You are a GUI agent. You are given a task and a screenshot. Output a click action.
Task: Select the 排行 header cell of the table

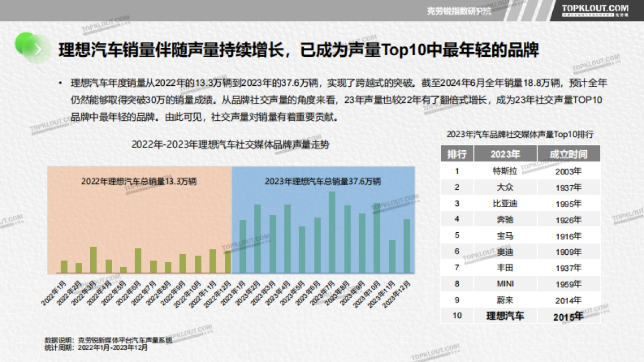click(x=457, y=155)
